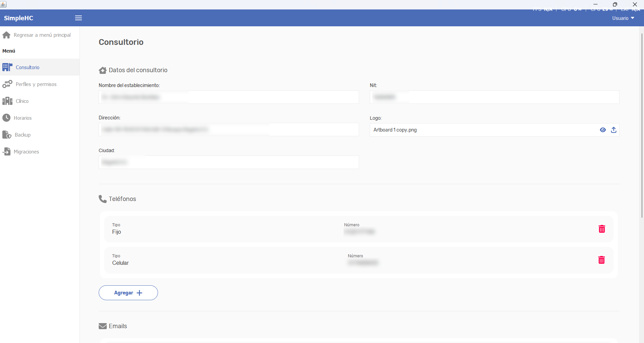Click the Backup file shield icon
The image size is (644, 343).
[7, 135]
